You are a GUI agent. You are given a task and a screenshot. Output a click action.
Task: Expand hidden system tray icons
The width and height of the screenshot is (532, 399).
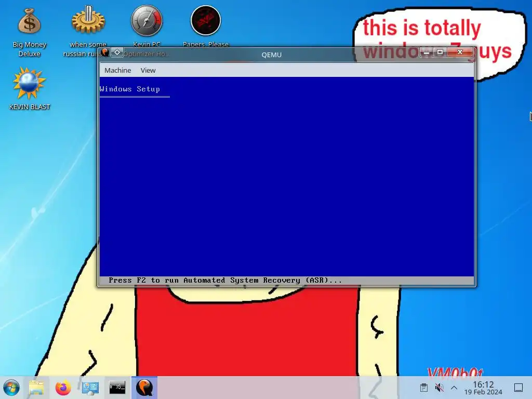click(454, 388)
